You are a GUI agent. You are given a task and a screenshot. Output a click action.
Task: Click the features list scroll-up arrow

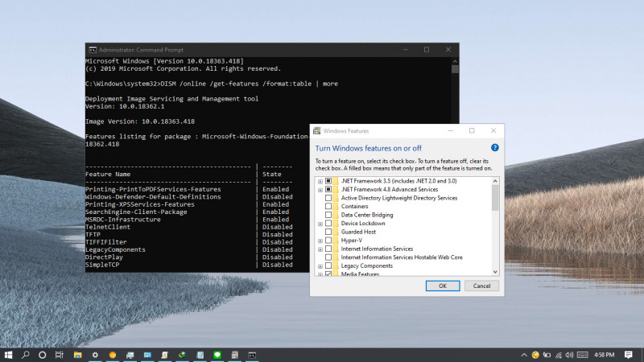coord(495,181)
